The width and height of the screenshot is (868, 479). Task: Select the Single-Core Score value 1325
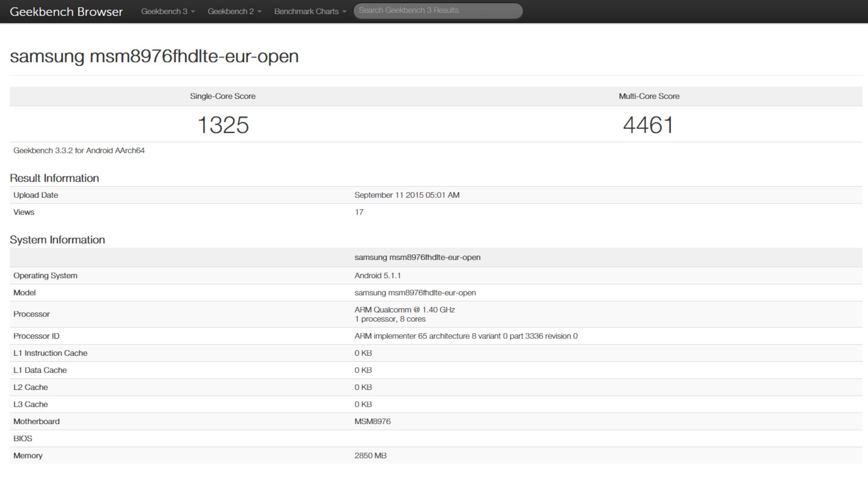coord(223,125)
